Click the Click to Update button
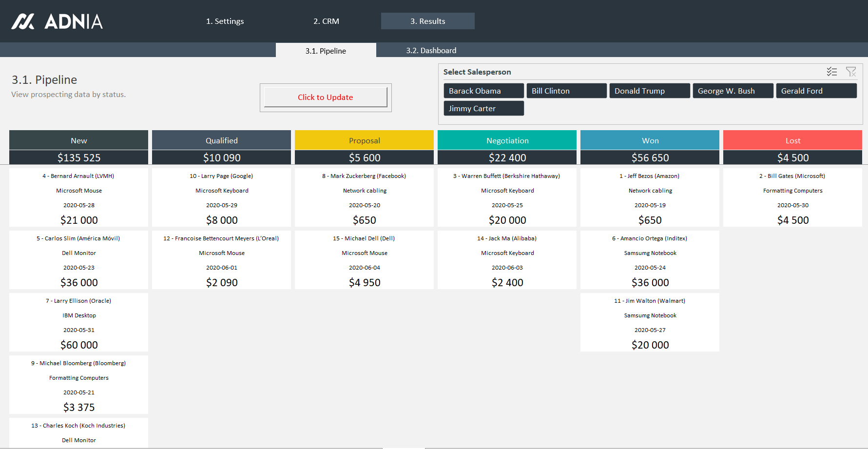Viewport: 868px width, 449px height. tap(326, 97)
